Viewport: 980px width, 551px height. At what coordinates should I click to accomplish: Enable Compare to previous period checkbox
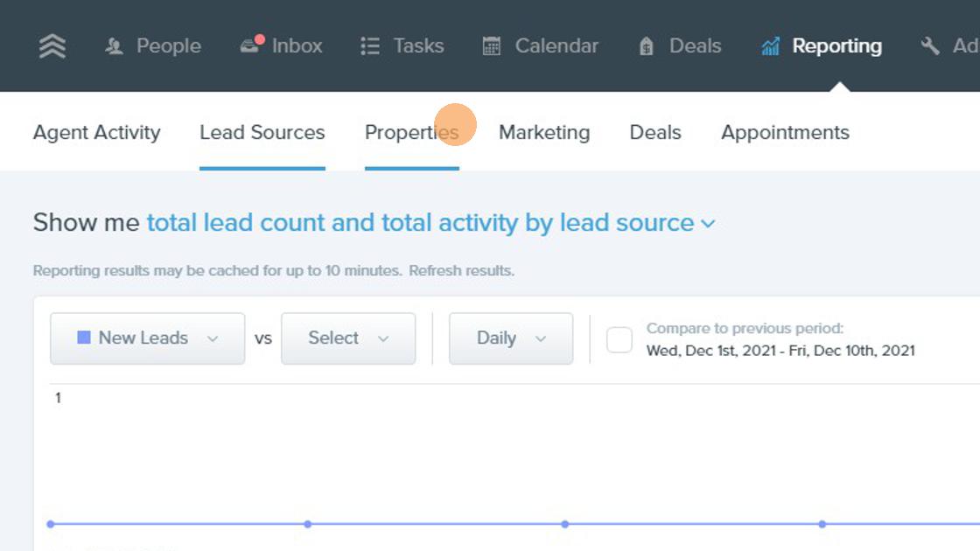[619, 340]
